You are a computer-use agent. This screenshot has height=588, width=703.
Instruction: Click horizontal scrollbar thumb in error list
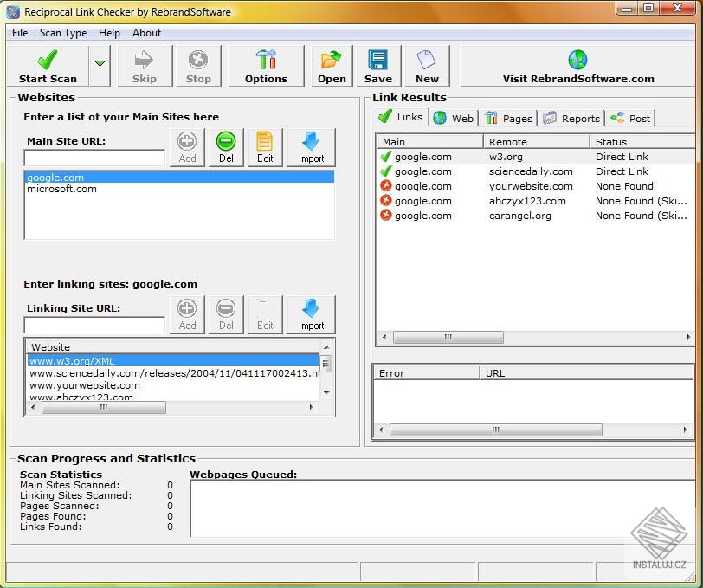click(496, 430)
